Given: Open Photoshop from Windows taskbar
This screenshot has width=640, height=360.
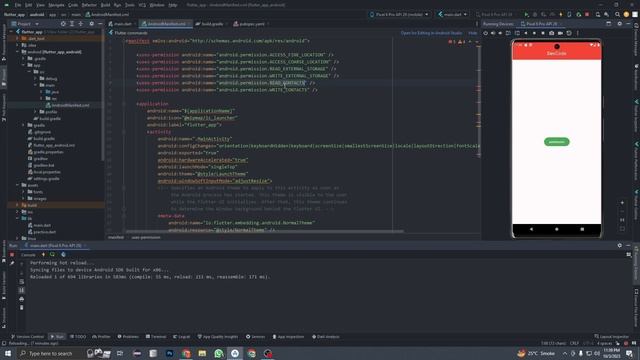Looking at the screenshot, I should [169, 353].
